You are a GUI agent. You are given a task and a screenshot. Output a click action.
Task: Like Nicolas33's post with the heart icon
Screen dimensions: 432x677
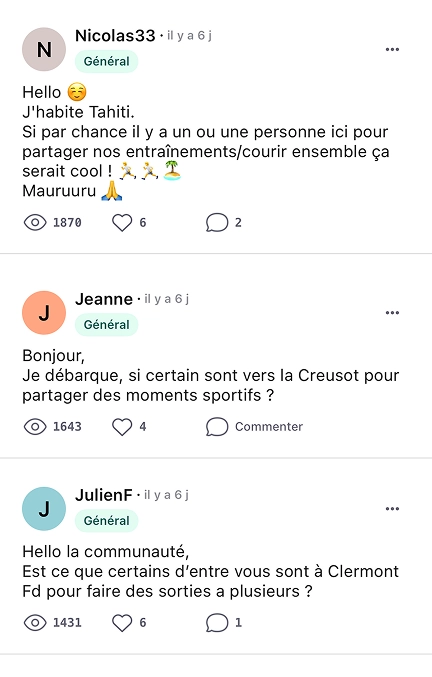point(122,223)
